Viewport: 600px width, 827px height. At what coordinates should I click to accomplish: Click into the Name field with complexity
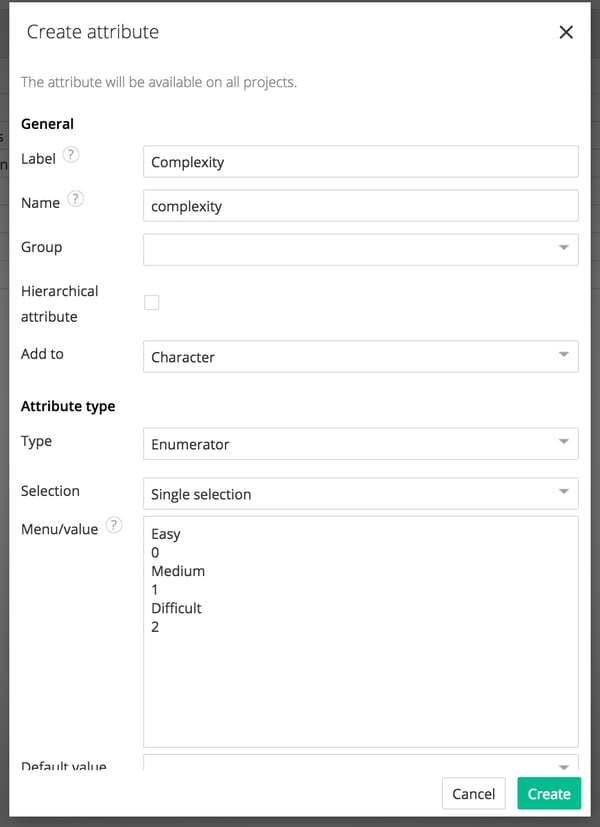[360, 206]
